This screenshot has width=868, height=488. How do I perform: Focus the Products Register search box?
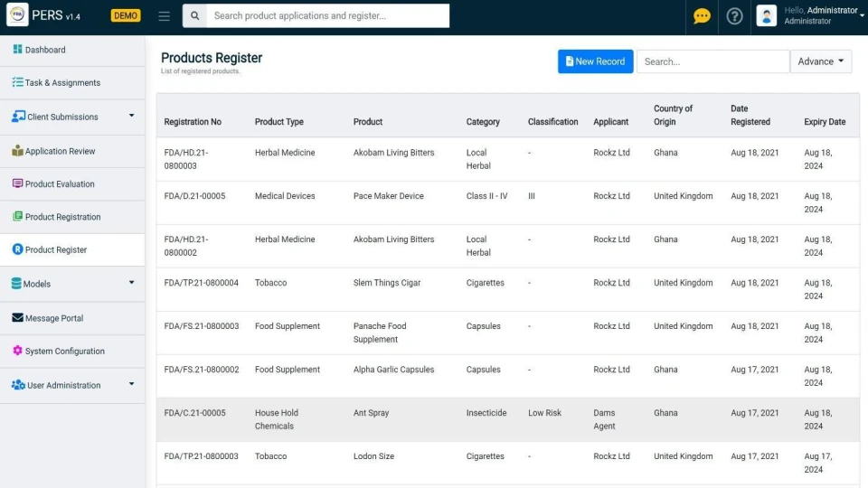pos(713,61)
